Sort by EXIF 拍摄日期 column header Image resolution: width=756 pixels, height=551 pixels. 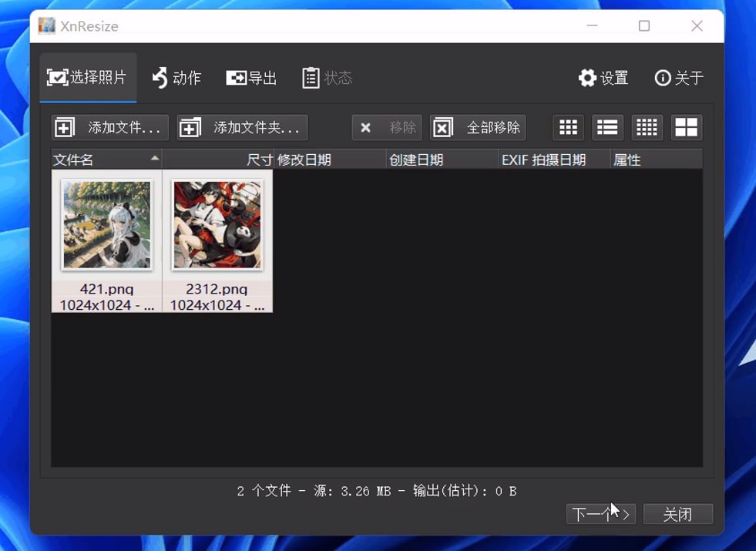coord(554,160)
